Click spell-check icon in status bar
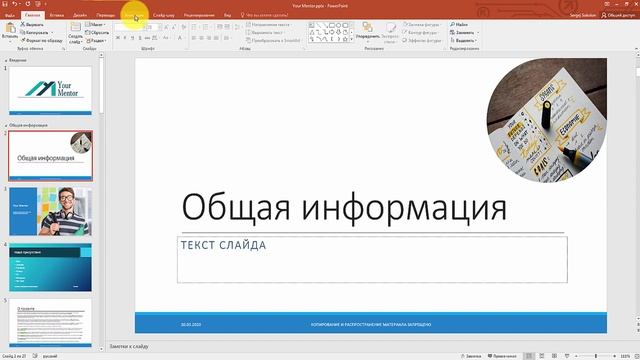This screenshot has width=640, height=360. pyautogui.click(x=35, y=356)
